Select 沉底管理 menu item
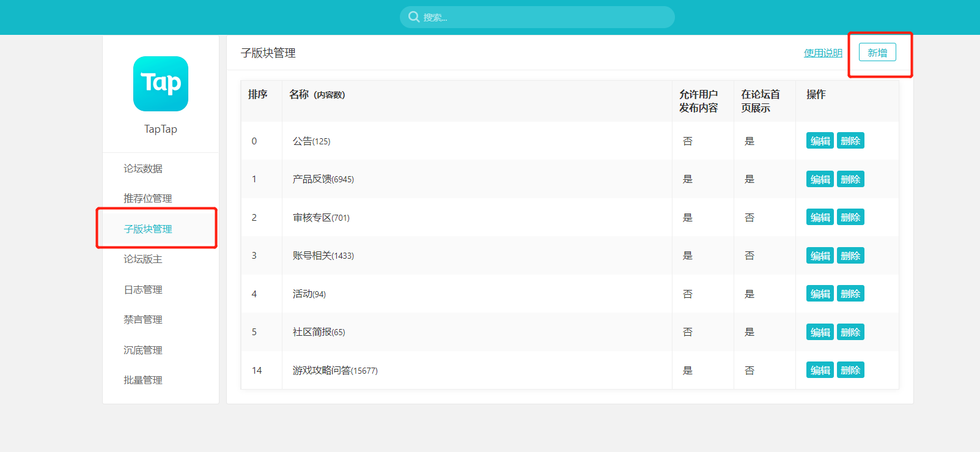 coord(143,350)
